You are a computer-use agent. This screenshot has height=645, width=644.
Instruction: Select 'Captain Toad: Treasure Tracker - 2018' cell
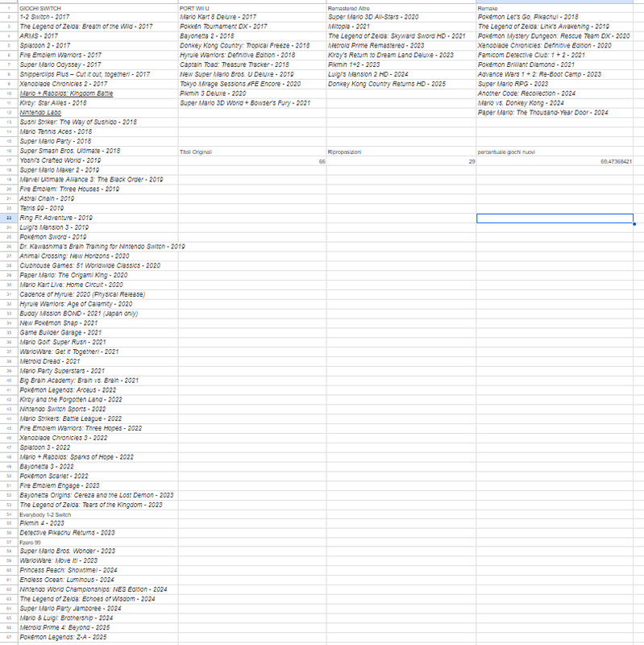click(252, 64)
